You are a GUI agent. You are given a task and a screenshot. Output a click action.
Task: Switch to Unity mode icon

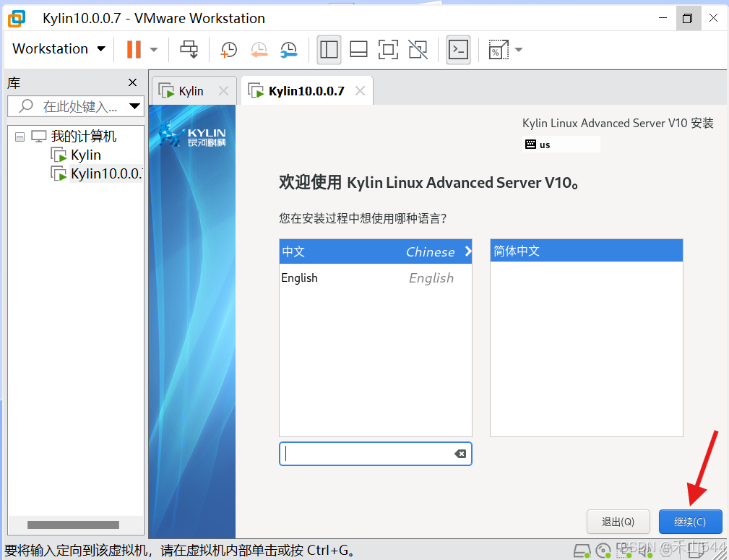(418, 49)
